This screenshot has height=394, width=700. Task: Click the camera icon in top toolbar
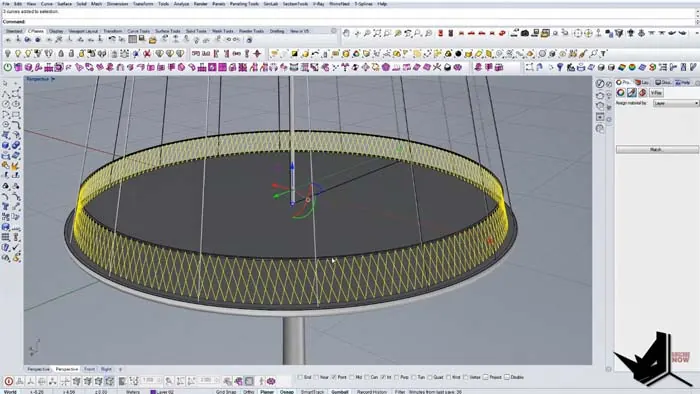coord(525,33)
